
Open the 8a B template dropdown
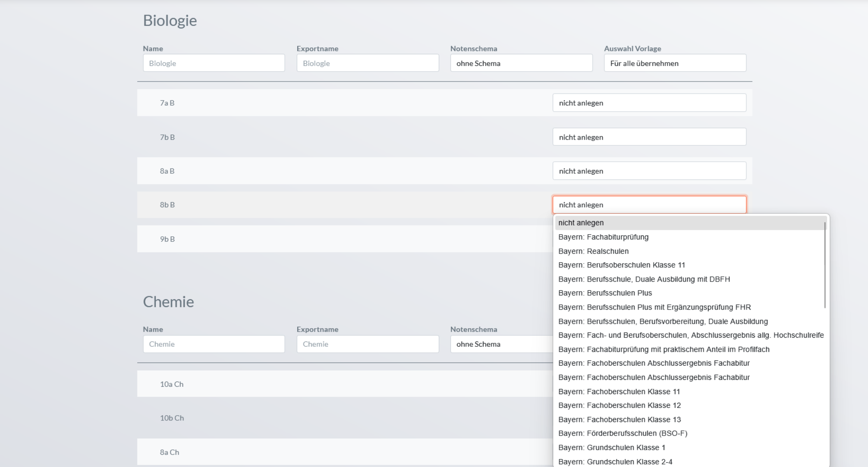pos(649,171)
